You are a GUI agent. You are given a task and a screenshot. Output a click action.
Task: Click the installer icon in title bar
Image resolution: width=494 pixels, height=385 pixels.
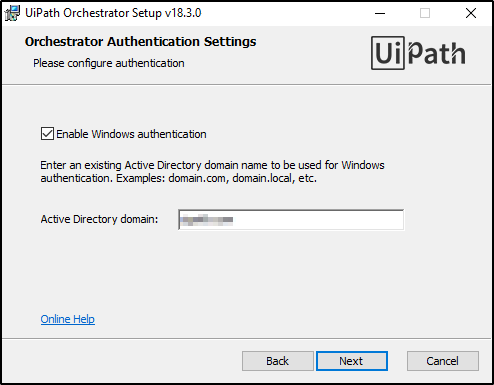pyautogui.click(x=12, y=13)
